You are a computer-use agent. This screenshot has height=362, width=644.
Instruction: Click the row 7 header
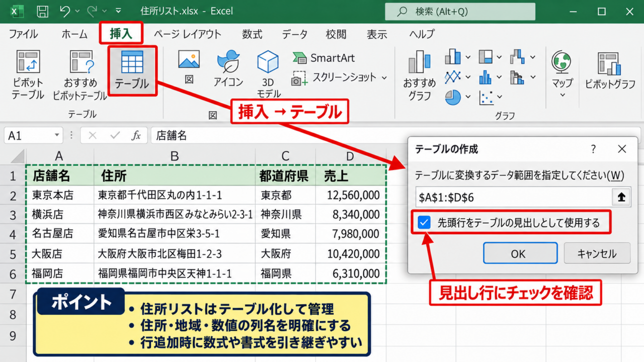pos(13,294)
